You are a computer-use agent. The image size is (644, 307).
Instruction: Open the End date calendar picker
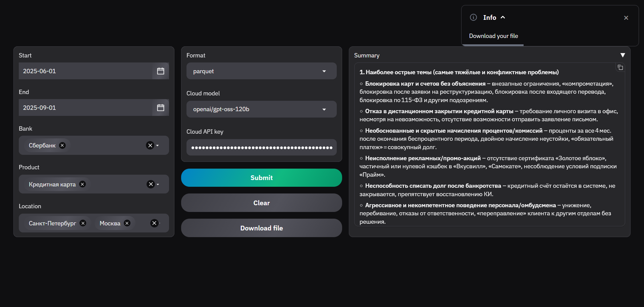(161, 107)
